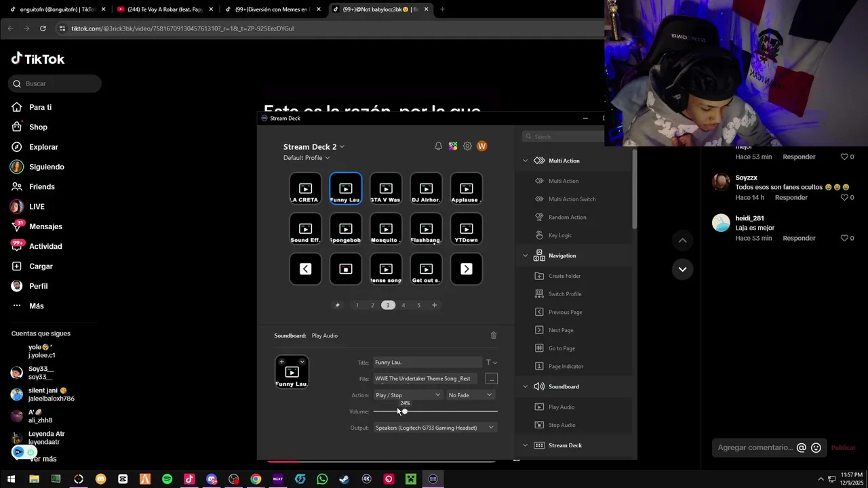Collapse the Stream Deck category
The width and height of the screenshot is (868, 488).
click(x=525, y=445)
